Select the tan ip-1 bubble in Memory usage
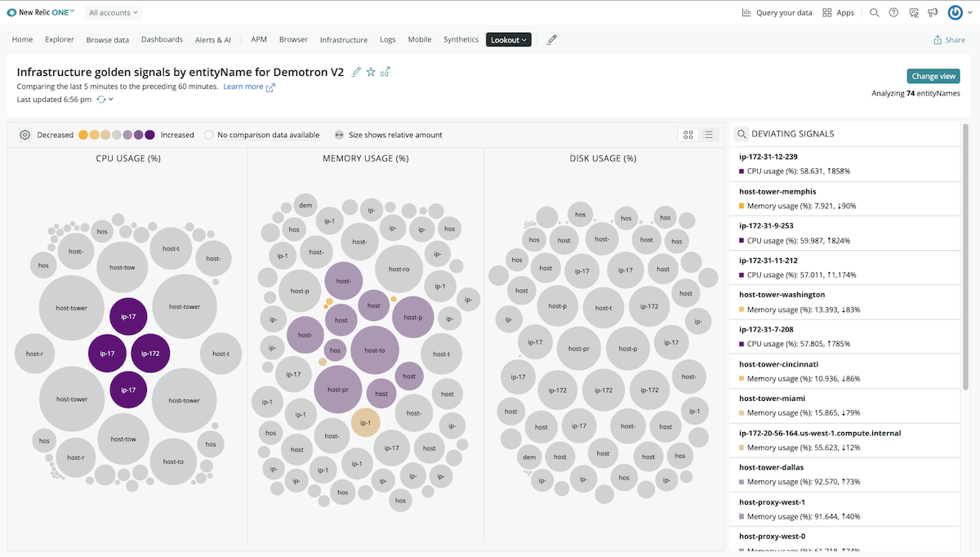 [366, 423]
